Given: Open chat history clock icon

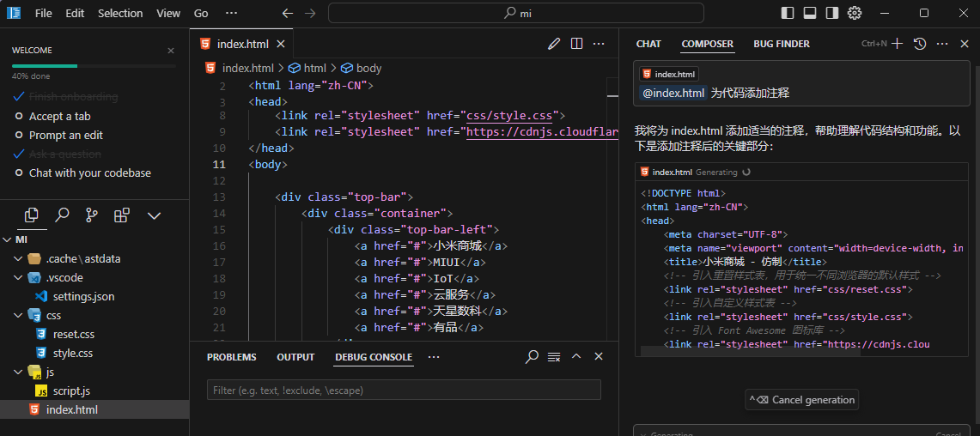Looking at the screenshot, I should click(920, 44).
